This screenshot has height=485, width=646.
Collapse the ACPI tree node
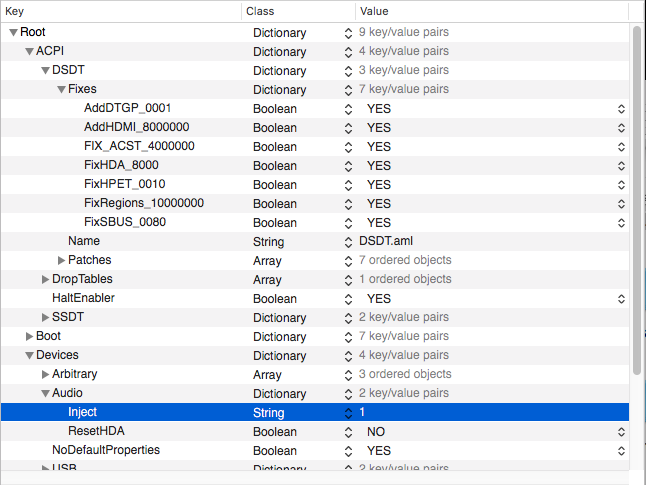click(x=29, y=52)
